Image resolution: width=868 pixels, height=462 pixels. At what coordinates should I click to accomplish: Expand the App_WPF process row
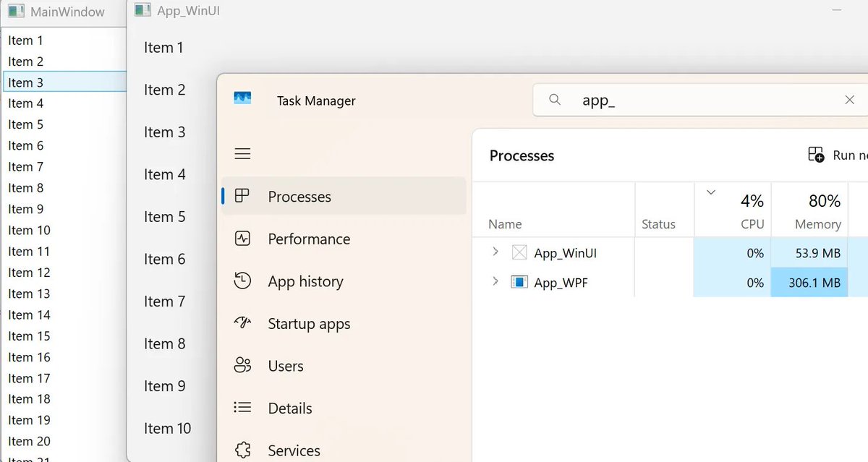(x=495, y=281)
